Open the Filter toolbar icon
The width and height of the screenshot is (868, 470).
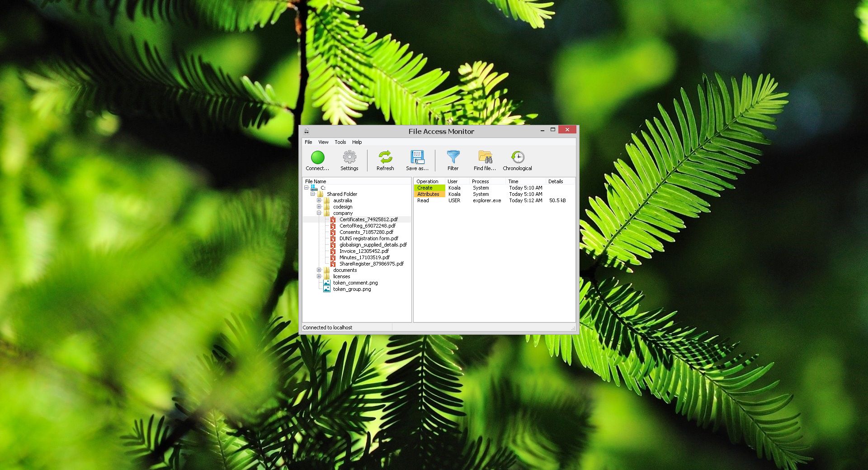pyautogui.click(x=453, y=160)
